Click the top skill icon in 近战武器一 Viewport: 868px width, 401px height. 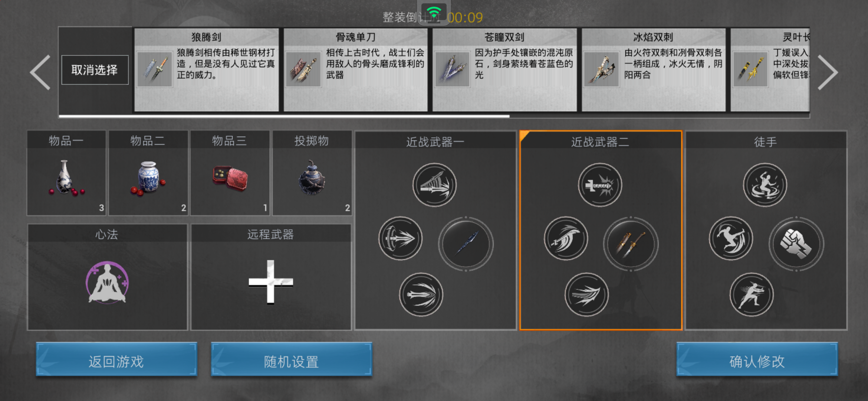coord(435,185)
